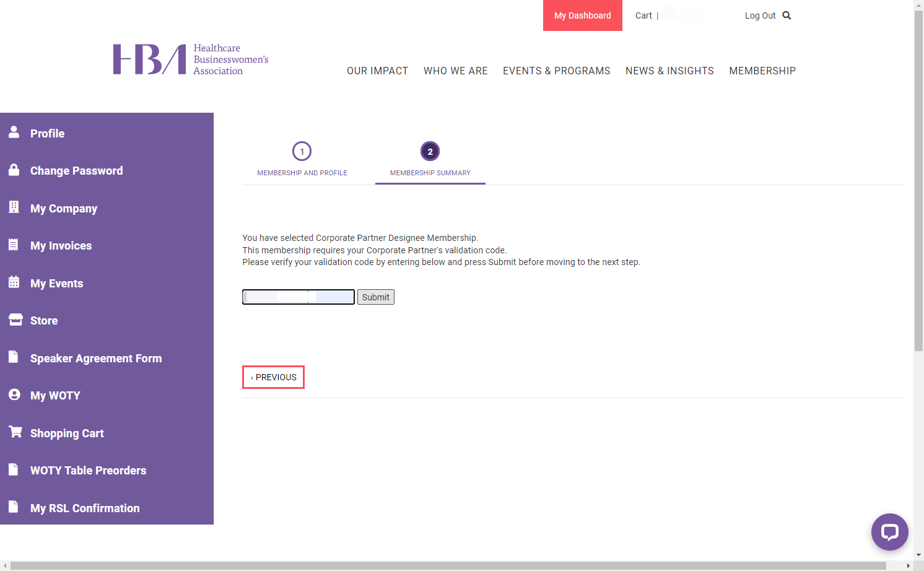Click the Profile person icon in the sidebar
The image size is (924, 571).
[x=14, y=131]
